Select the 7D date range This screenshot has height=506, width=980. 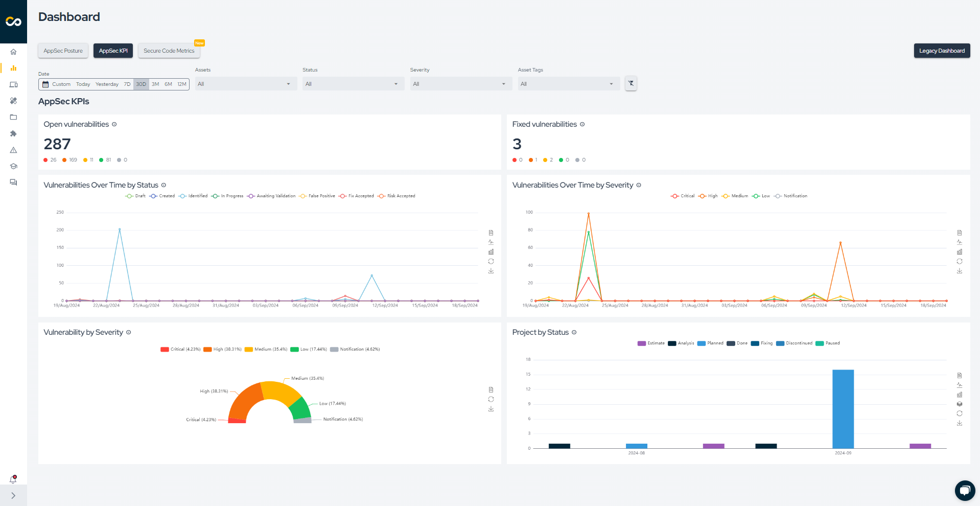click(127, 84)
